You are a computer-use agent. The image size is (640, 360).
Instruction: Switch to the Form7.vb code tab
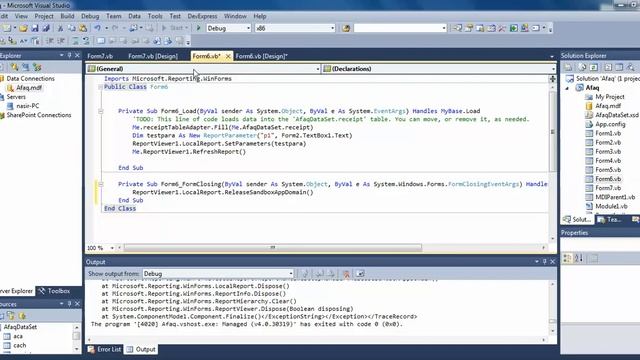coord(100,56)
